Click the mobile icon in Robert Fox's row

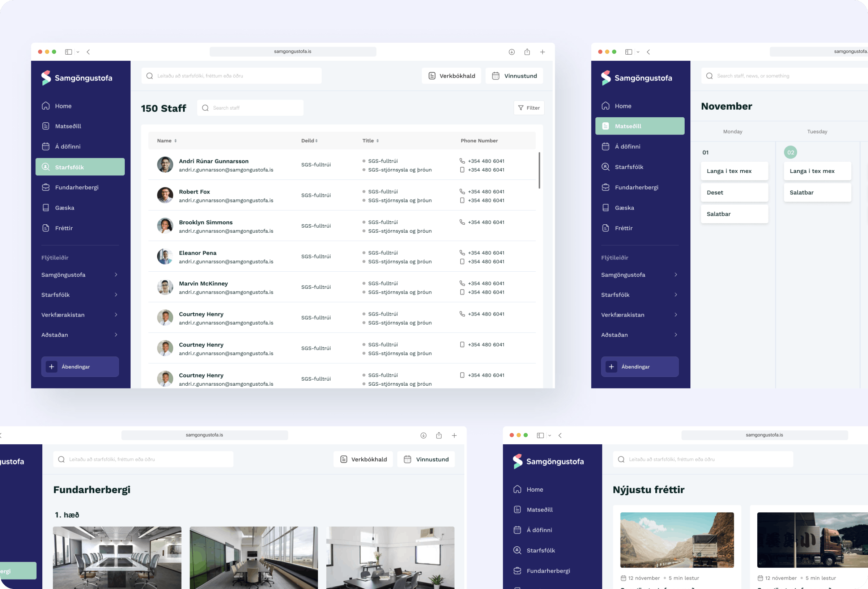(462, 200)
